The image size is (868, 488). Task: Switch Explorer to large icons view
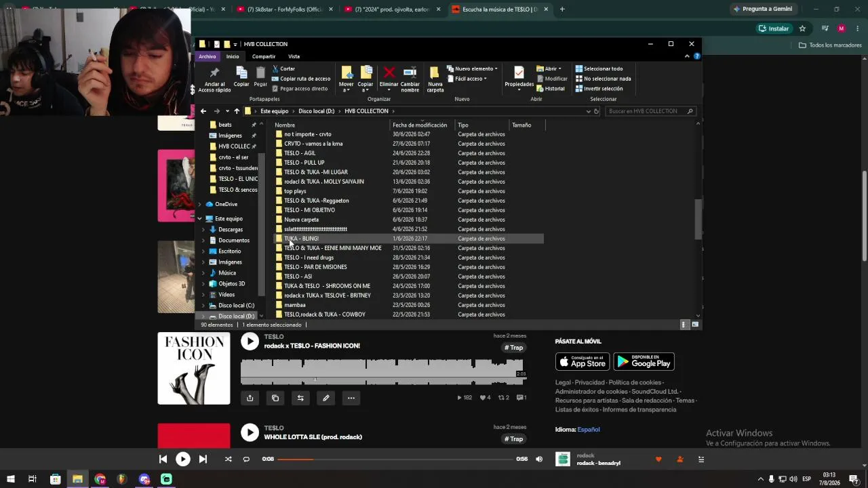pyautogui.click(x=694, y=325)
